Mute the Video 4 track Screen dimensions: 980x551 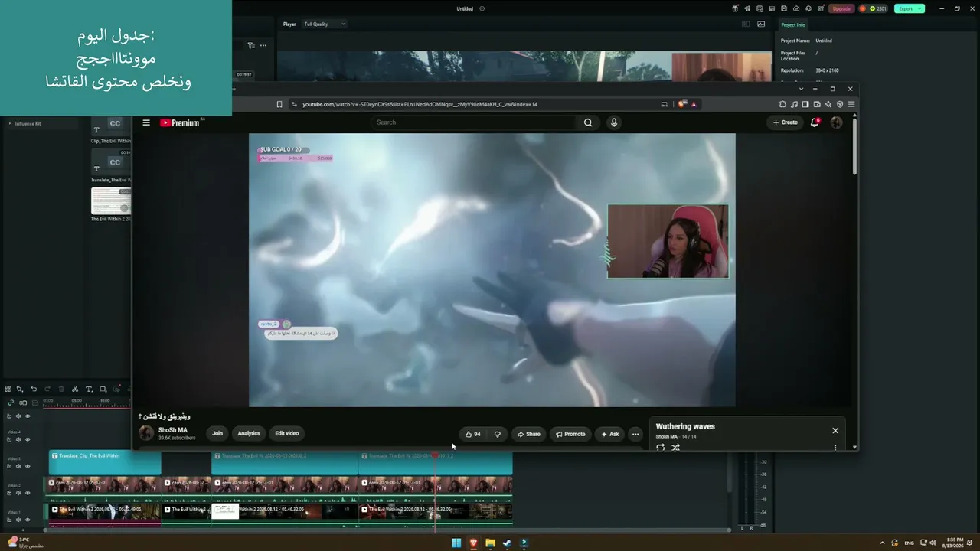click(x=18, y=439)
